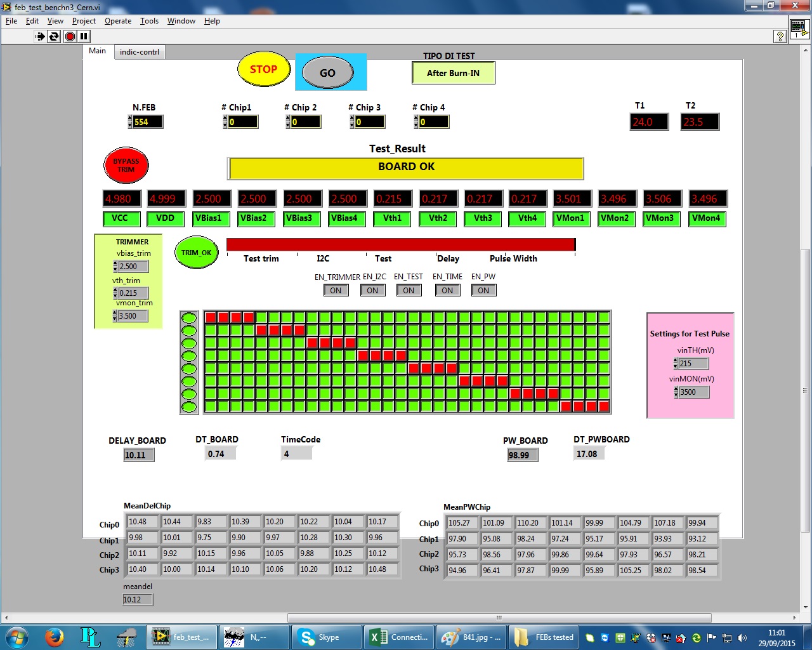This screenshot has height=650, width=812.
Task: Click the Run Continuously toolbar icon
Action: pyautogui.click(x=55, y=36)
